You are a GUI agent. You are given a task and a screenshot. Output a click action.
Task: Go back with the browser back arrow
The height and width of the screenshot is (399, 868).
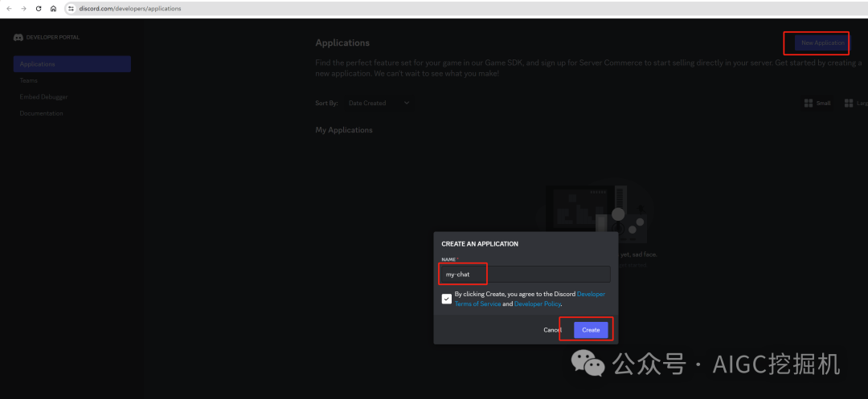(9, 9)
